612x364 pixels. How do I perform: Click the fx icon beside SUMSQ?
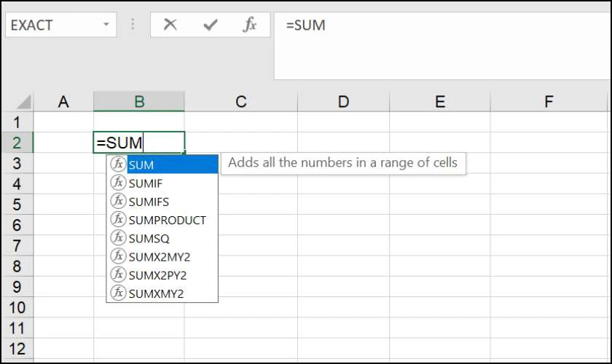118,237
